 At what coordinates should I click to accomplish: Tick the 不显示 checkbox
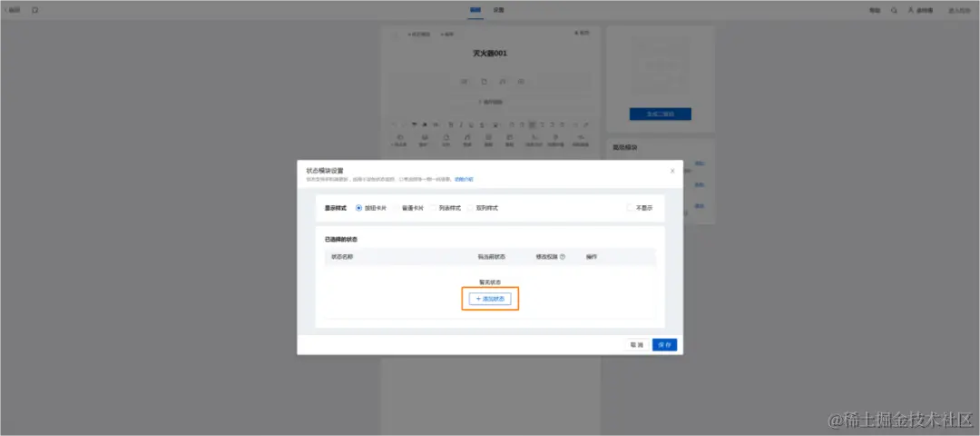(630, 208)
